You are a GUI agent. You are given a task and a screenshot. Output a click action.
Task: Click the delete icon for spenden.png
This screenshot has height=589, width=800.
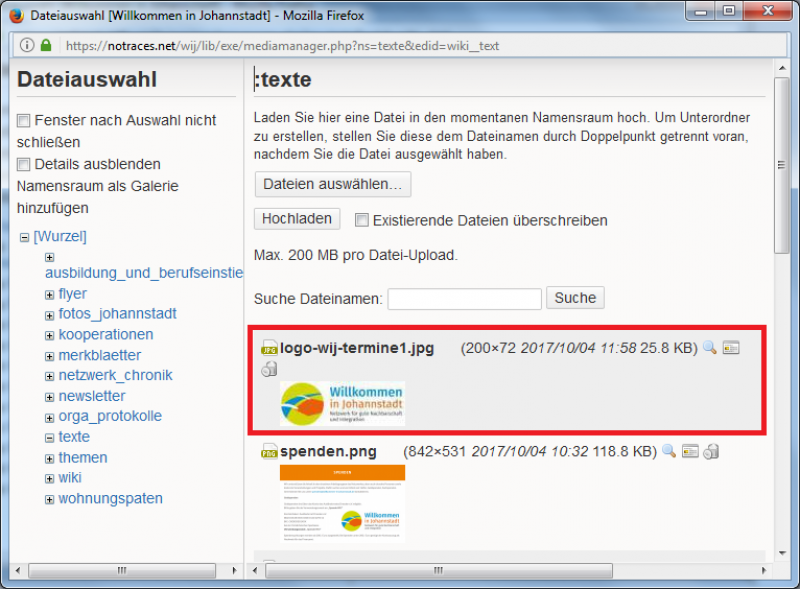click(711, 451)
